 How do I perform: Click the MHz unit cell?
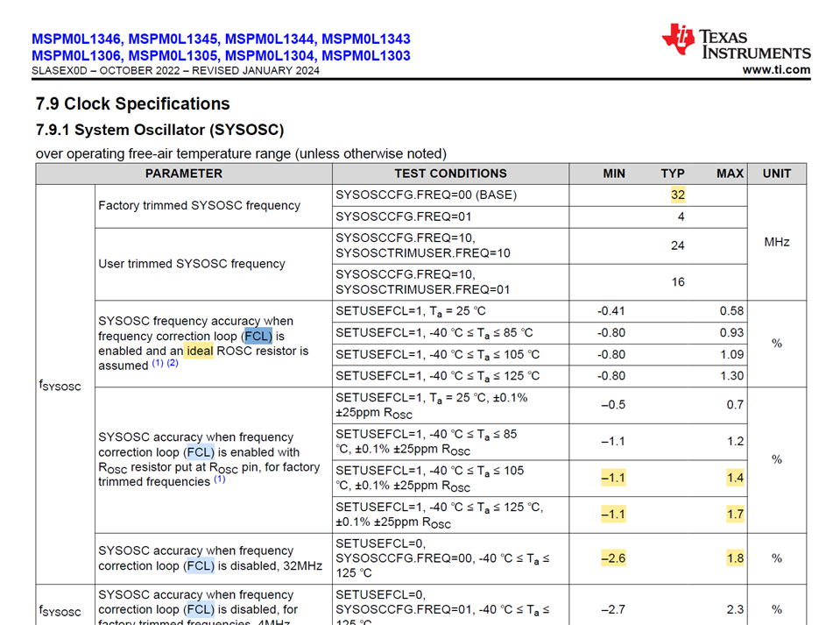click(x=777, y=242)
